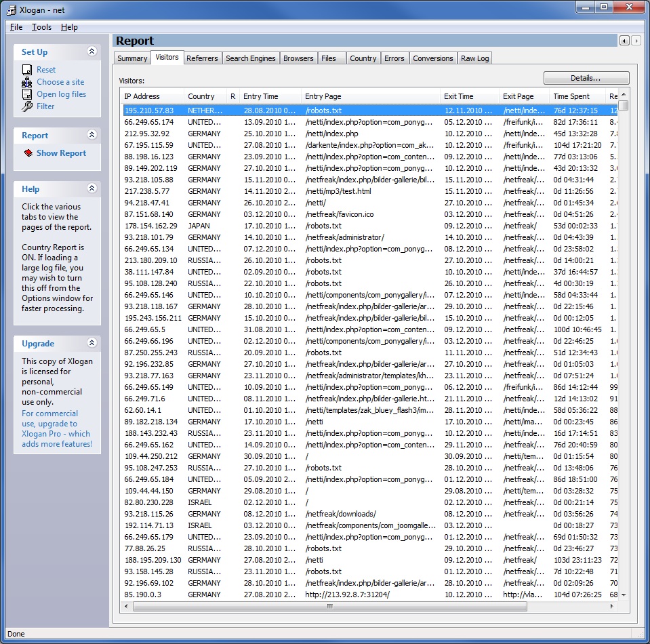Click the /netfreak/favicon.ico entry page
The height and width of the screenshot is (644, 650).
340,214
